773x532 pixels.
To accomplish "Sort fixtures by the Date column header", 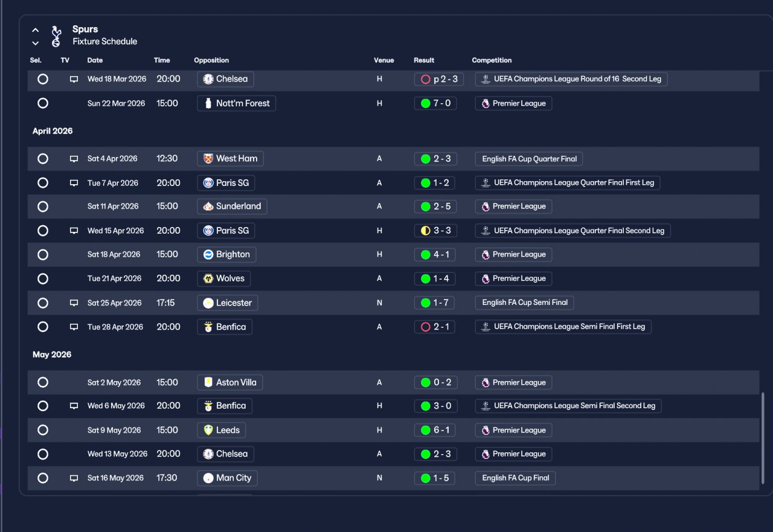I will click(95, 60).
